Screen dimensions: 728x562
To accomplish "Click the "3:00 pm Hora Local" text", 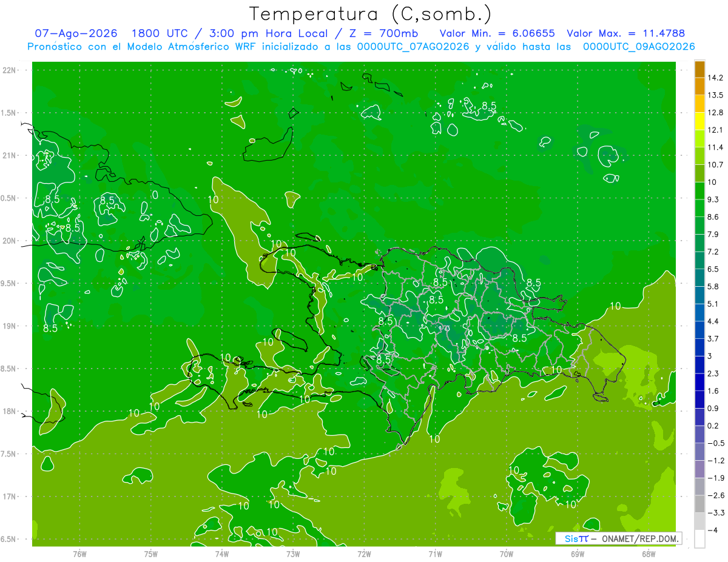I will [268, 33].
